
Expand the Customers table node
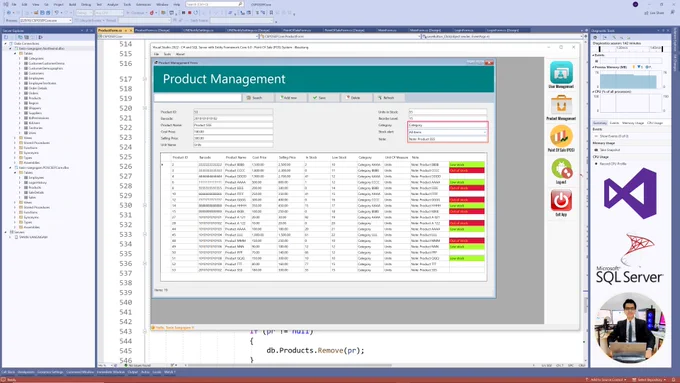[20, 73]
